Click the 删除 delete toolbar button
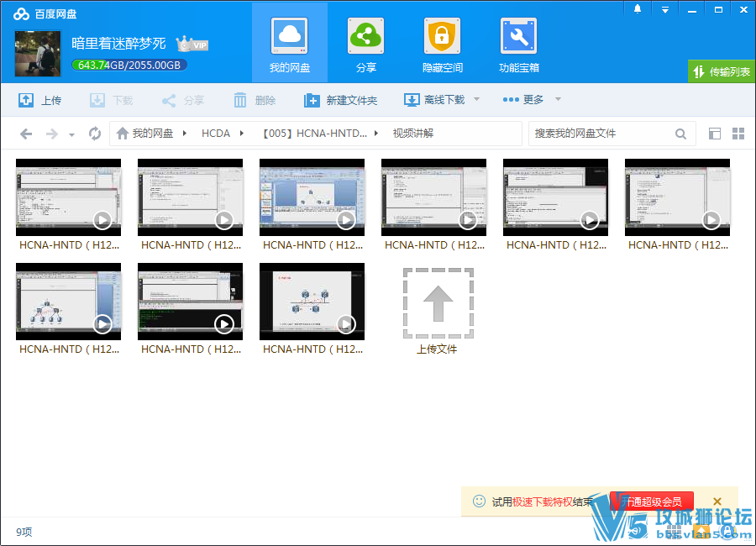The width and height of the screenshot is (756, 546). [x=255, y=100]
